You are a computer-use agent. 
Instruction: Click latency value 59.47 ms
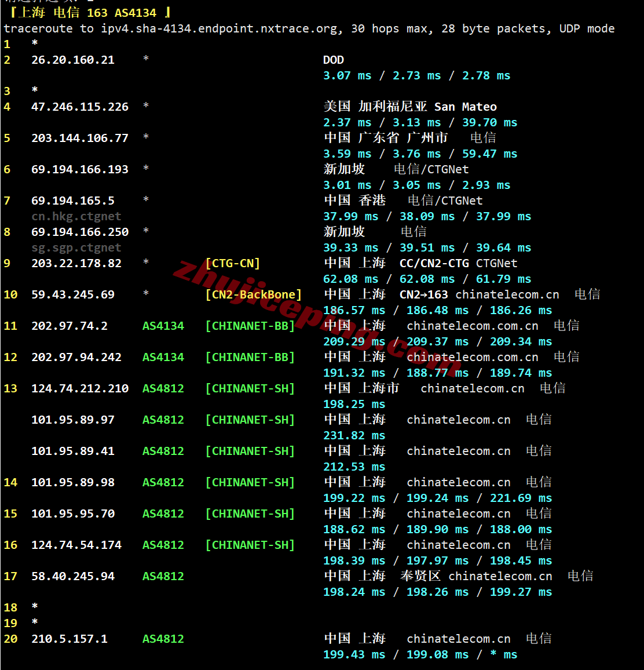[490, 154]
